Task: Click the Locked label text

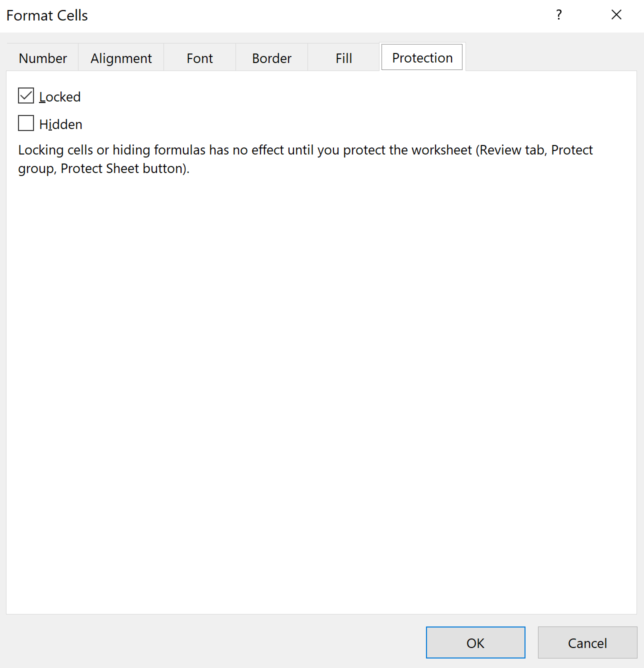Action: pyautogui.click(x=60, y=97)
